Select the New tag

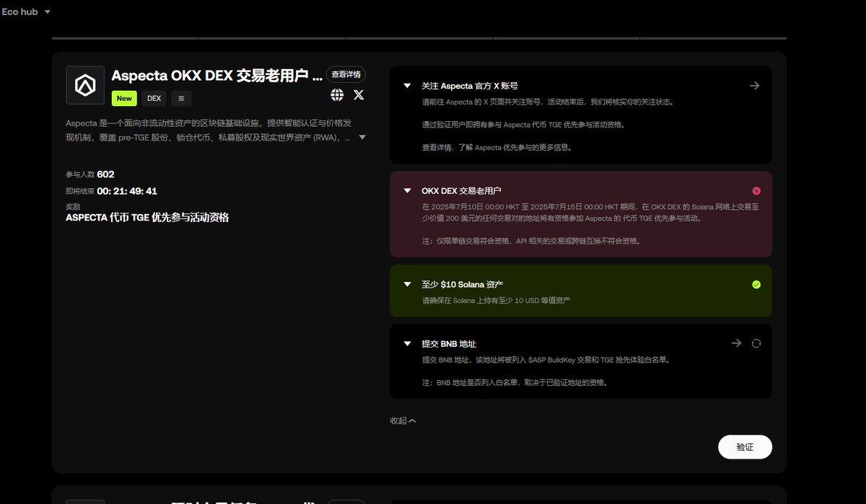pyautogui.click(x=124, y=98)
